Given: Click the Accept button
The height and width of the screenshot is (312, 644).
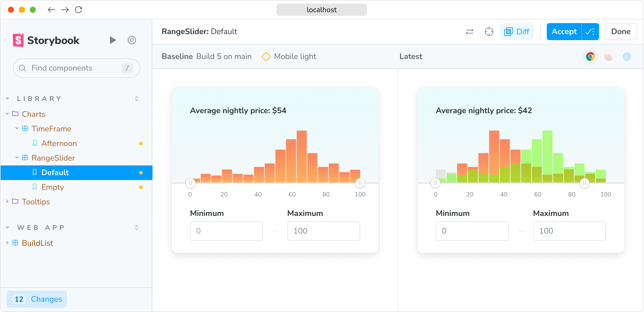Looking at the screenshot, I should click(564, 32).
